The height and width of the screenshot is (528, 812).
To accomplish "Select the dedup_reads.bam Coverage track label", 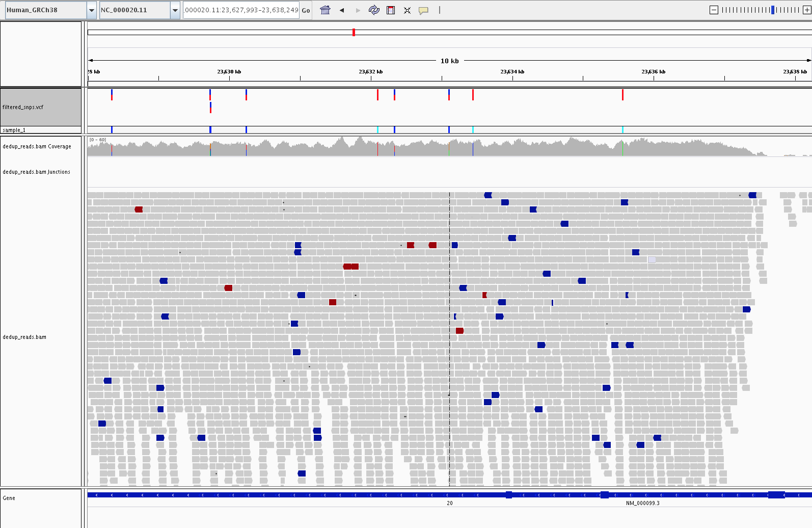I will tap(37, 146).
